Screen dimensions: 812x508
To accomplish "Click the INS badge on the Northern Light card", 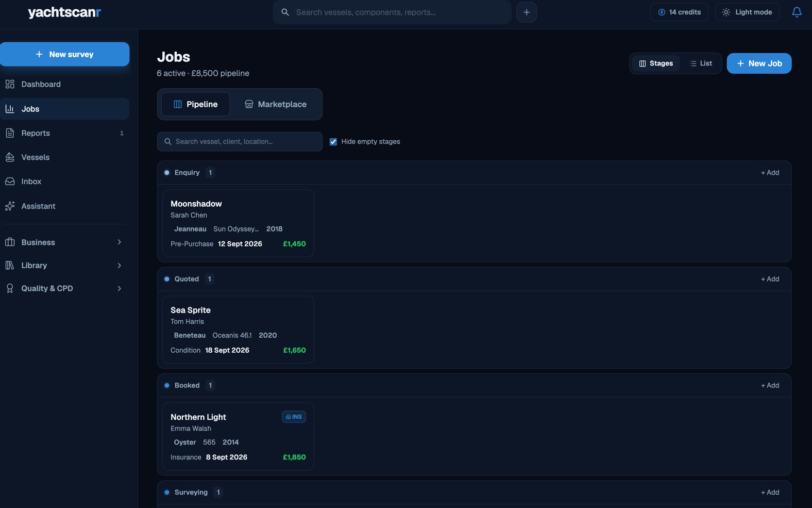I will coord(294,417).
